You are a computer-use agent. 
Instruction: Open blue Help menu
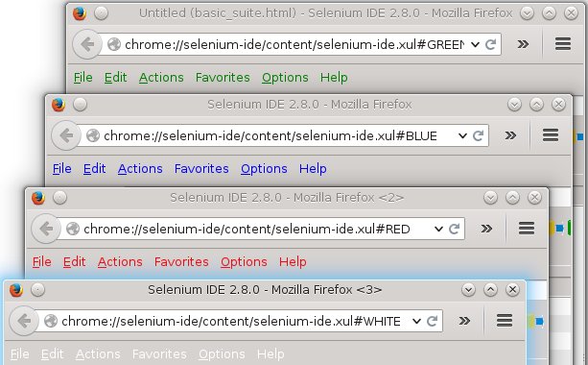pyautogui.click(x=313, y=169)
